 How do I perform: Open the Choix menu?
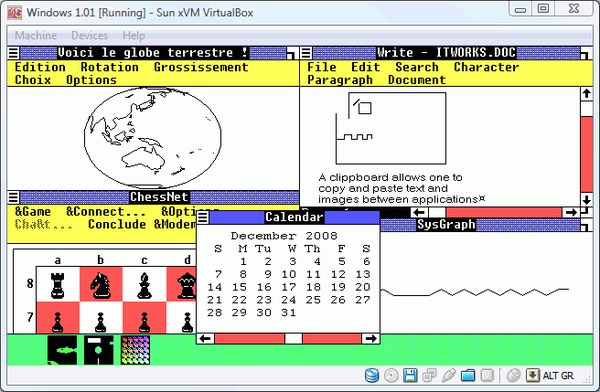pos(33,80)
